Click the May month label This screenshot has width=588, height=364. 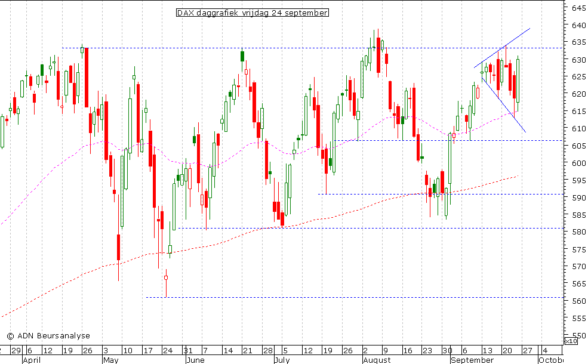click(x=110, y=360)
